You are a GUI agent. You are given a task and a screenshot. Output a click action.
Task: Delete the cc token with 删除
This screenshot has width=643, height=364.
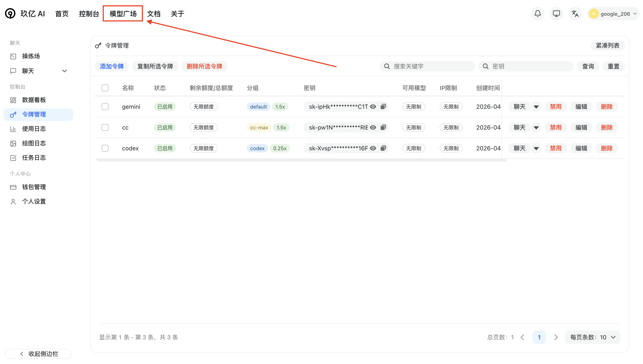(607, 127)
